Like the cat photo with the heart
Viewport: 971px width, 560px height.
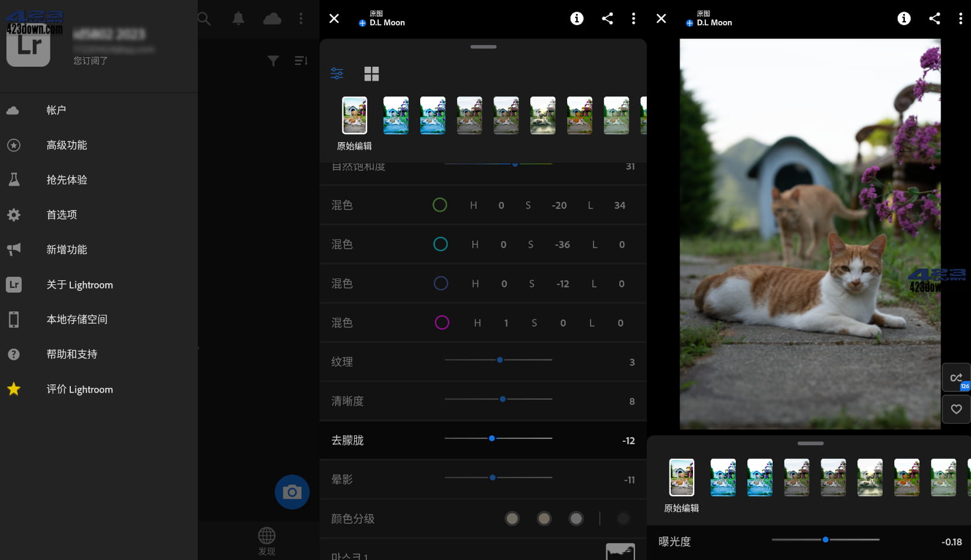(x=956, y=409)
